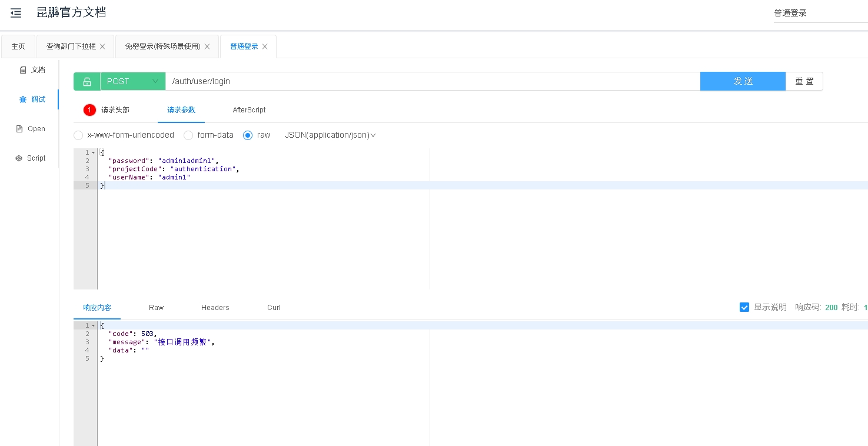This screenshot has height=446, width=868.
Task: Select the x-www-form-urlencoded radio option
Action: click(78, 135)
